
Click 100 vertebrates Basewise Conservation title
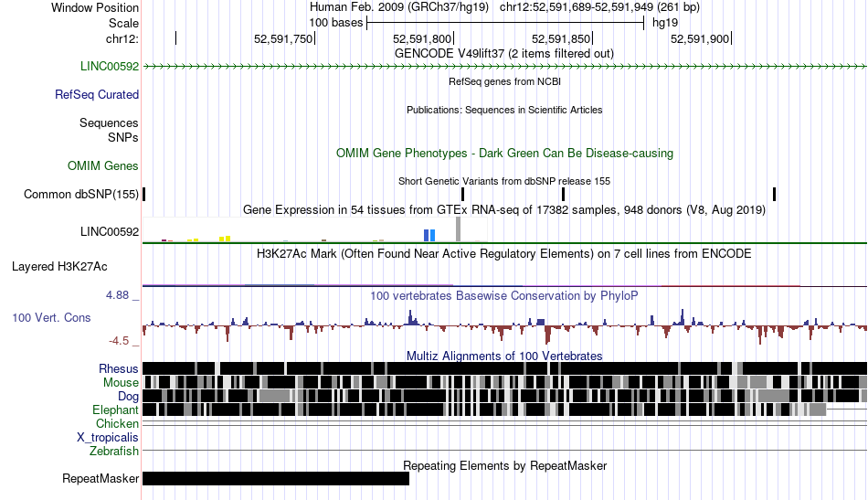(504, 295)
